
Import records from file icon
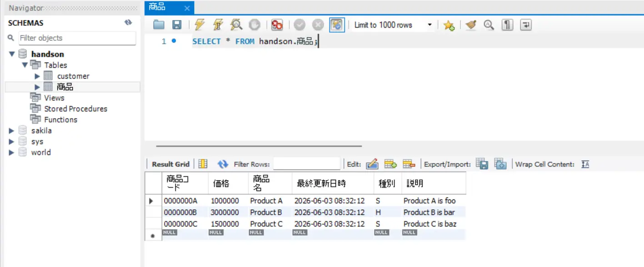point(500,164)
